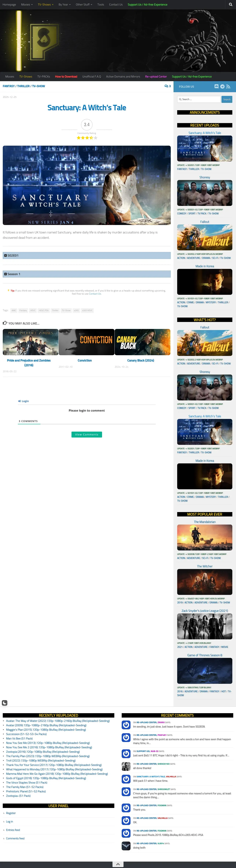Open Comments feed link
Image resolution: width=236 pixels, height=868 pixels.
(15, 838)
